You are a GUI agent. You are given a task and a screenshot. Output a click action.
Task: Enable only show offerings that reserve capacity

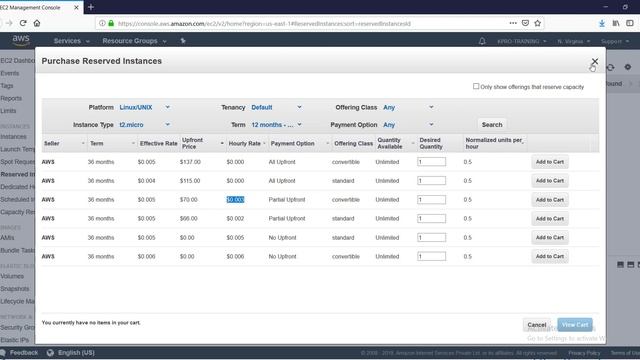[x=476, y=86]
